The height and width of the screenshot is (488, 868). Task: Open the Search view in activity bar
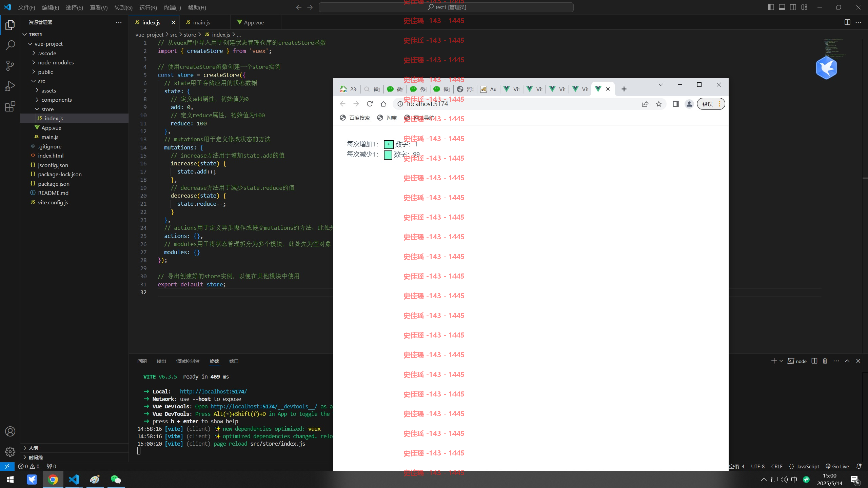pyautogui.click(x=10, y=45)
